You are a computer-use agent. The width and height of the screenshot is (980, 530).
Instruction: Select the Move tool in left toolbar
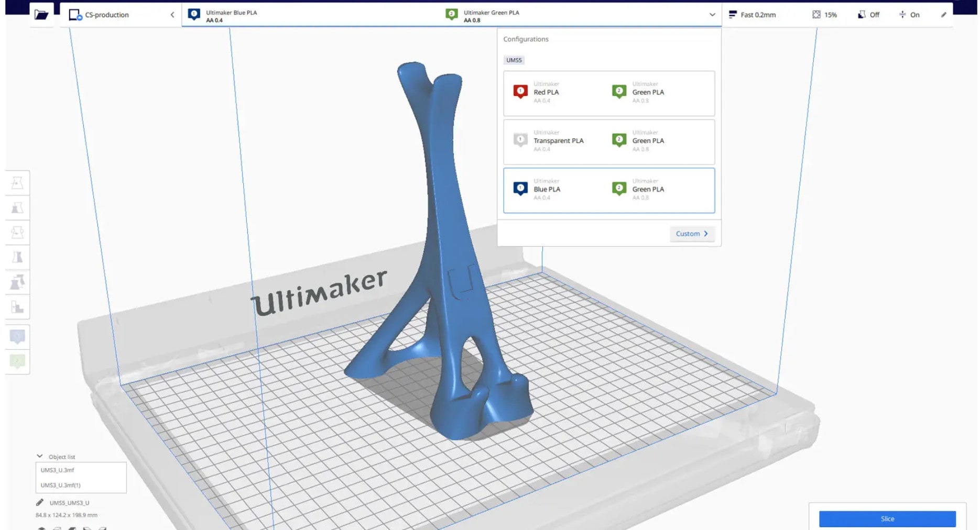(x=17, y=183)
